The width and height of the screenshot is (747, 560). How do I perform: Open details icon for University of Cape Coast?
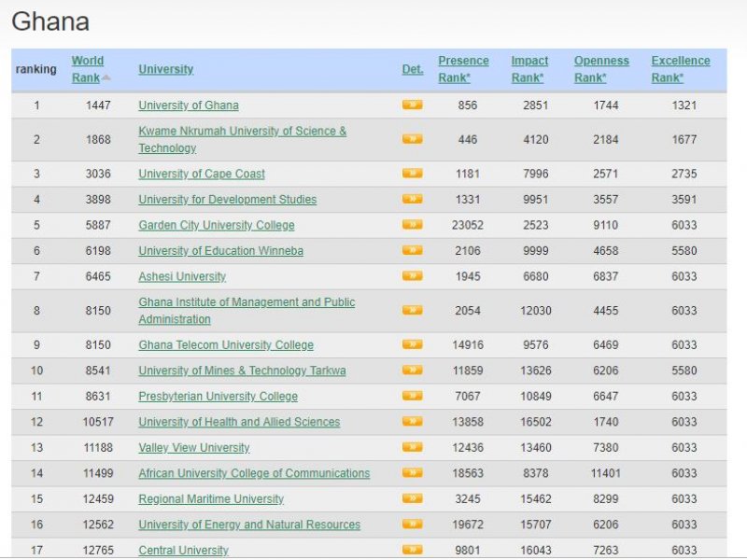412,174
